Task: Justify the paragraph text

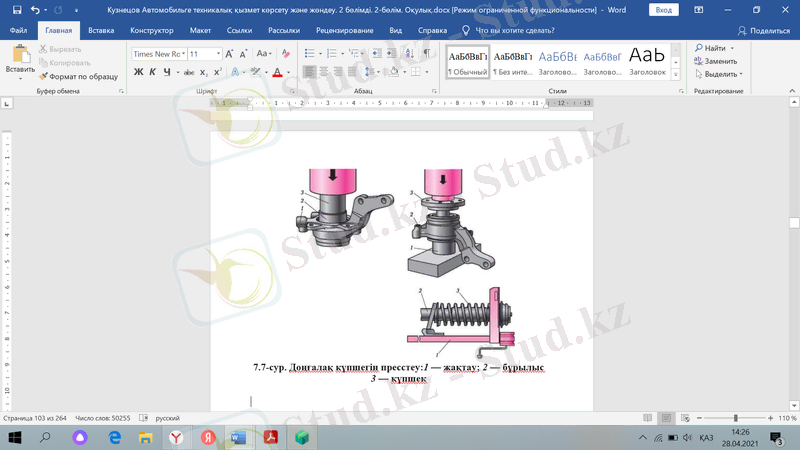Action: [352, 72]
